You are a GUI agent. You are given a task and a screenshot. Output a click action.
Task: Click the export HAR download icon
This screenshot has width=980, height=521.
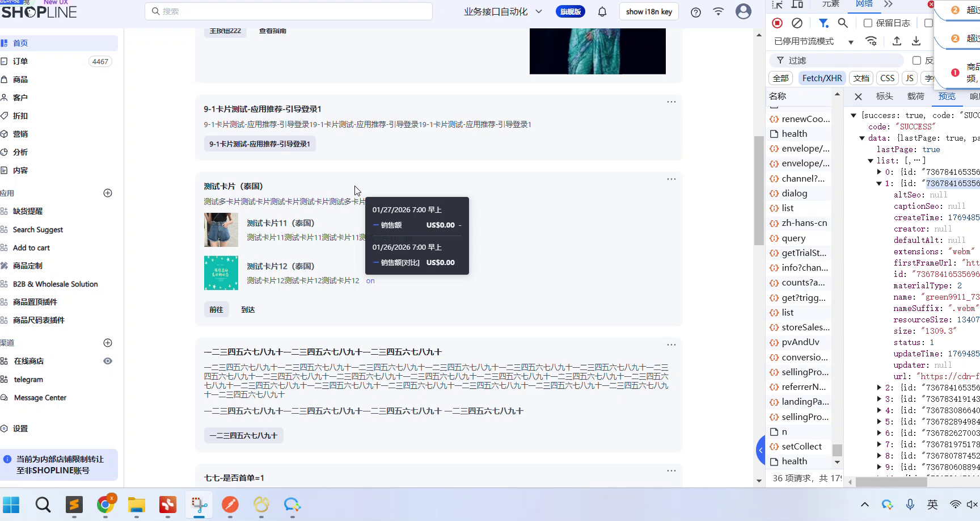pyautogui.click(x=916, y=41)
